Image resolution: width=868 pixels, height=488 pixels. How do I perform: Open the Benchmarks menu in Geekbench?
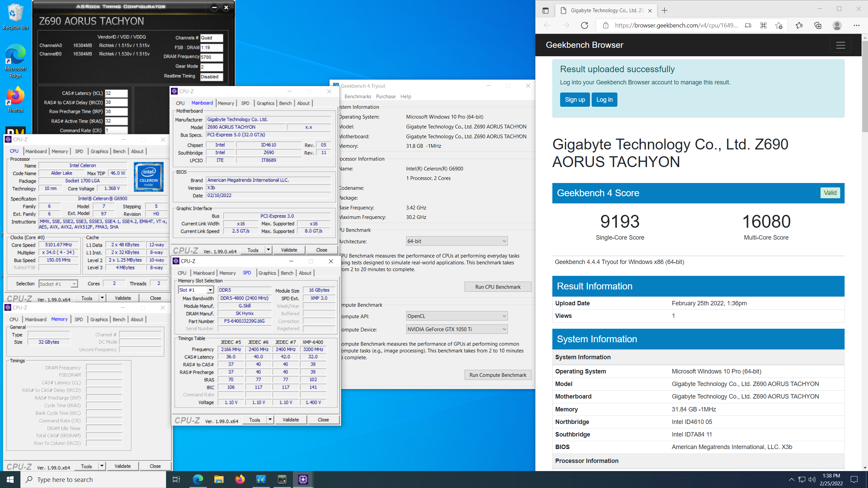(x=358, y=97)
